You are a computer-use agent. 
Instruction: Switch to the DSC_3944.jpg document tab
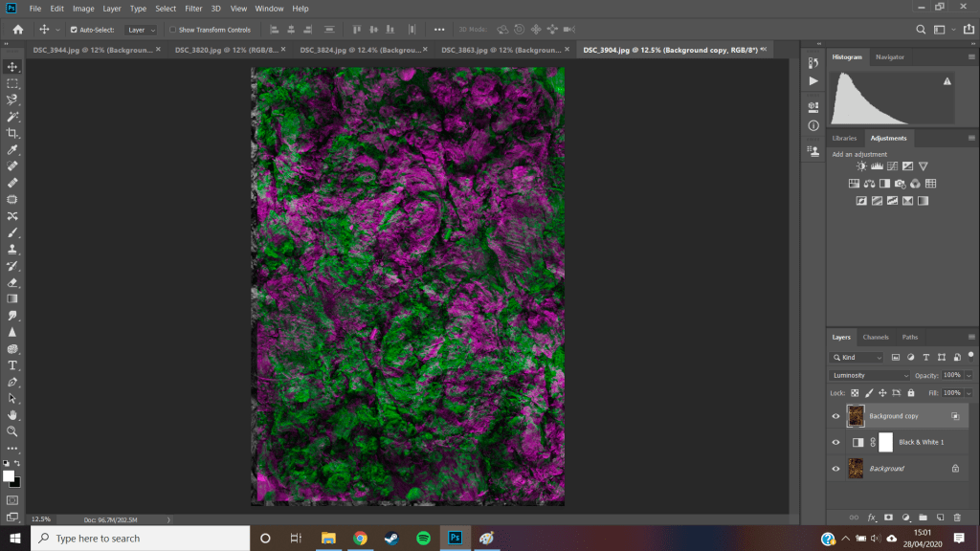pos(93,49)
